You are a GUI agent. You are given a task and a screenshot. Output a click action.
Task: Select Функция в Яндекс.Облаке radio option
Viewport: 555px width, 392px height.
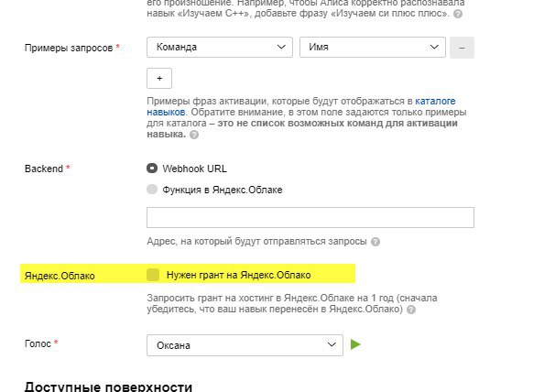[152, 189]
